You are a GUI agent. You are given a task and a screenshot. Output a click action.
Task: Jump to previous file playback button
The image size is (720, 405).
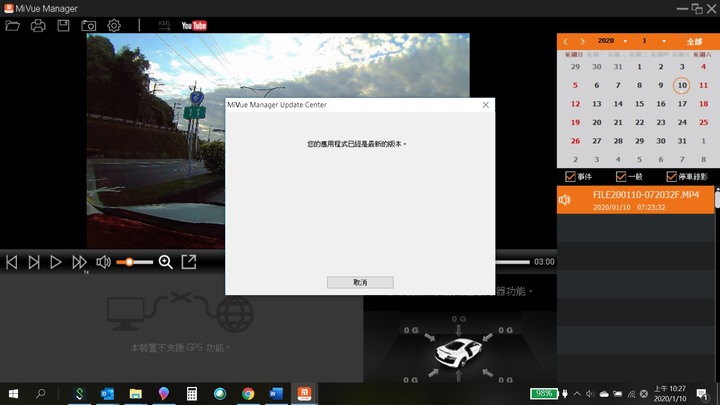(x=11, y=262)
